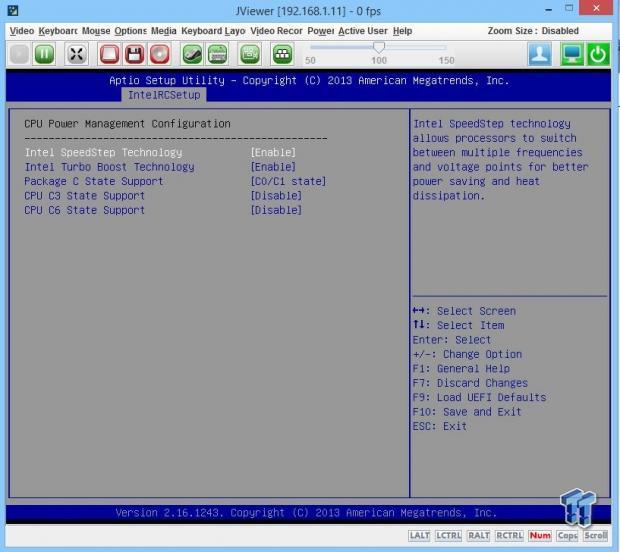Screen dimensions: 620x552
Task: Change the Turbo Boost [Enable] value
Action: pyautogui.click(x=273, y=167)
